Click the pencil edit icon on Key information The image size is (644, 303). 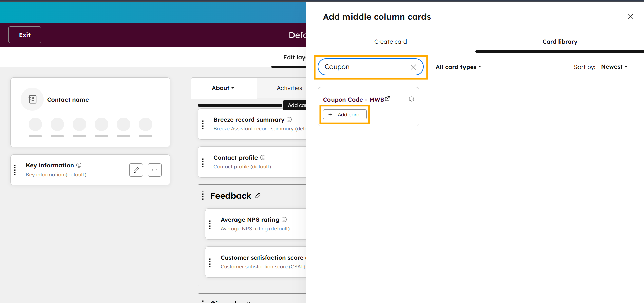(x=136, y=170)
